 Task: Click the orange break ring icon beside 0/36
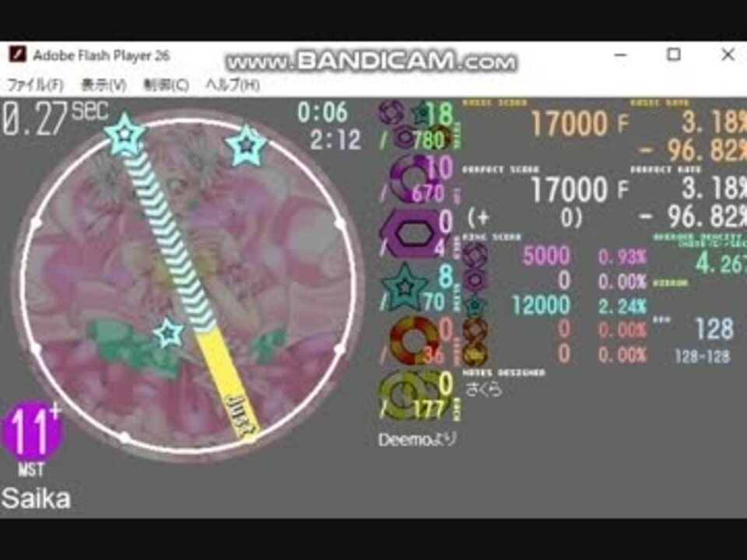413,341
